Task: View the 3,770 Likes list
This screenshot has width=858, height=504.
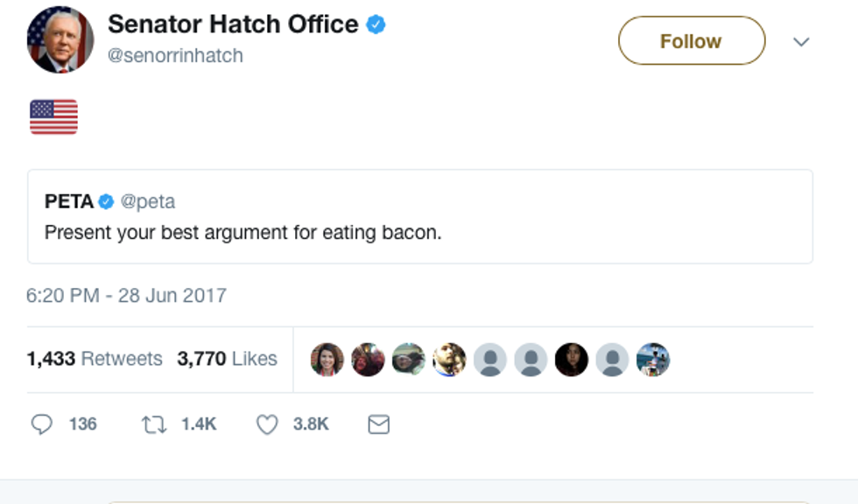Action: pyautogui.click(x=227, y=359)
